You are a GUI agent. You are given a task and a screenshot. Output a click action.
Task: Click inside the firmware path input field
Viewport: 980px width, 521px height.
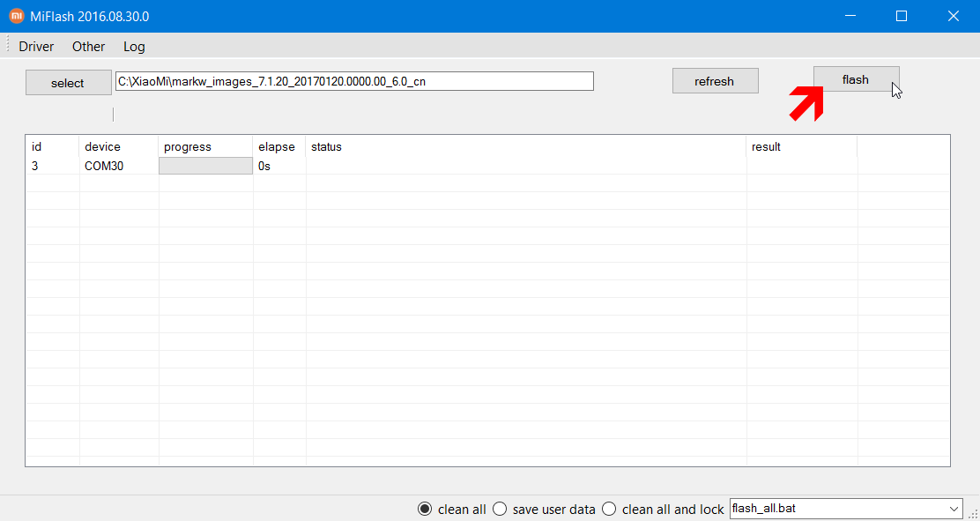tap(354, 81)
